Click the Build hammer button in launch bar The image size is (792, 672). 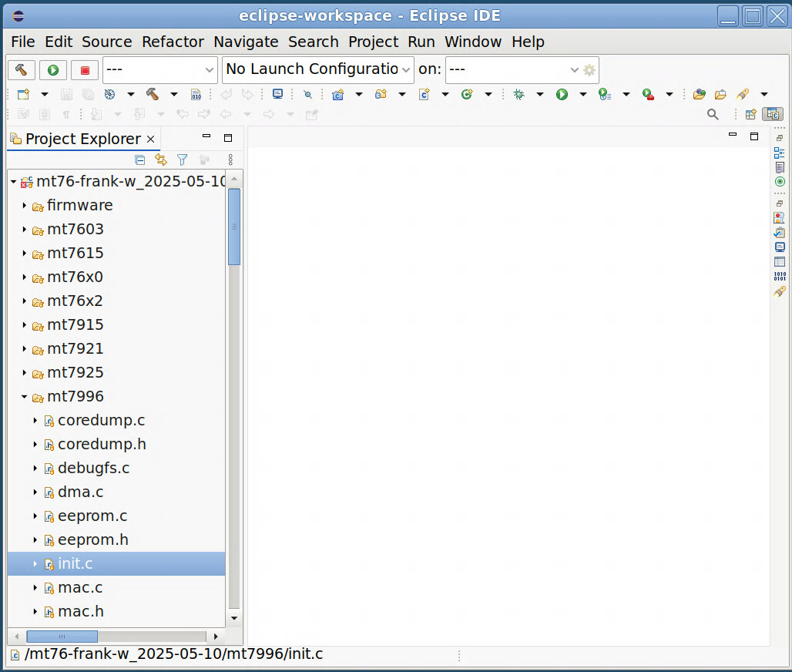pyautogui.click(x=22, y=69)
